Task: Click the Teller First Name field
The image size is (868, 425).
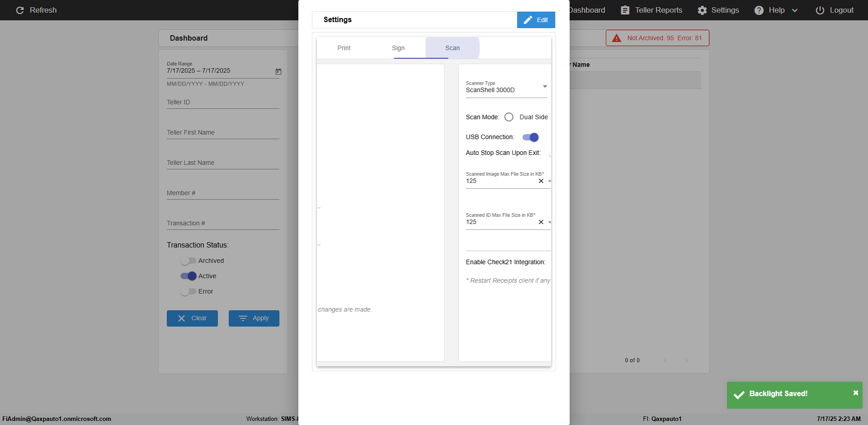Action: (x=223, y=132)
